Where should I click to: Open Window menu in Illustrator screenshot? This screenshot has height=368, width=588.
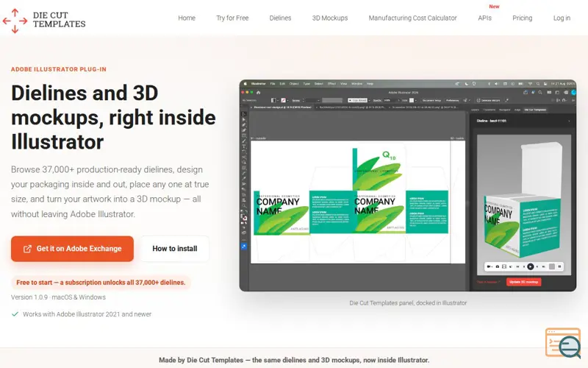click(x=356, y=84)
